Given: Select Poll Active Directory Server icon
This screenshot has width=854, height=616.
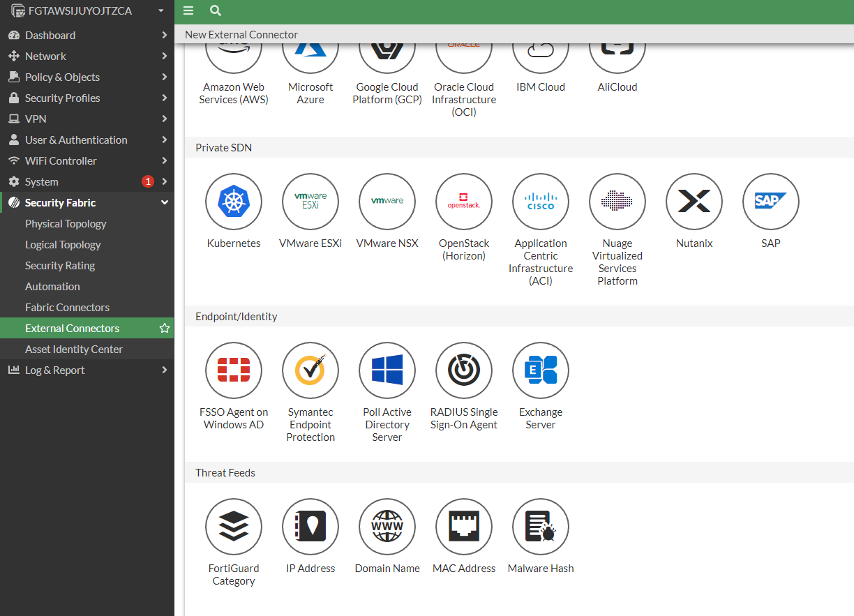Looking at the screenshot, I should 387,370.
